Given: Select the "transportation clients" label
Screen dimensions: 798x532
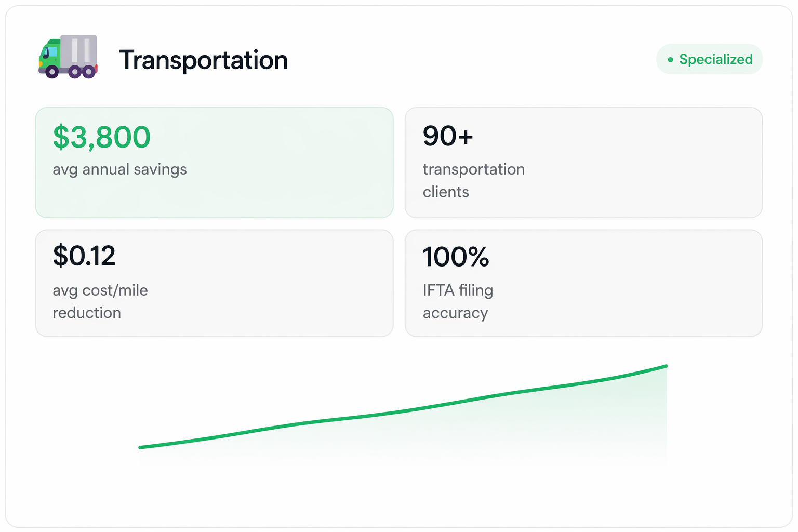Looking at the screenshot, I should click(x=473, y=180).
